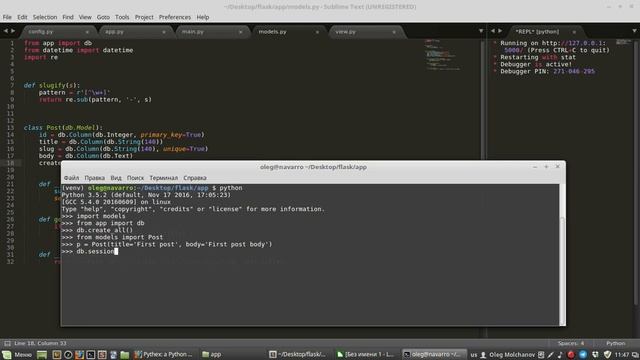Open the terminal 'Файл' menu
The image size is (640, 360).
pos(71,178)
